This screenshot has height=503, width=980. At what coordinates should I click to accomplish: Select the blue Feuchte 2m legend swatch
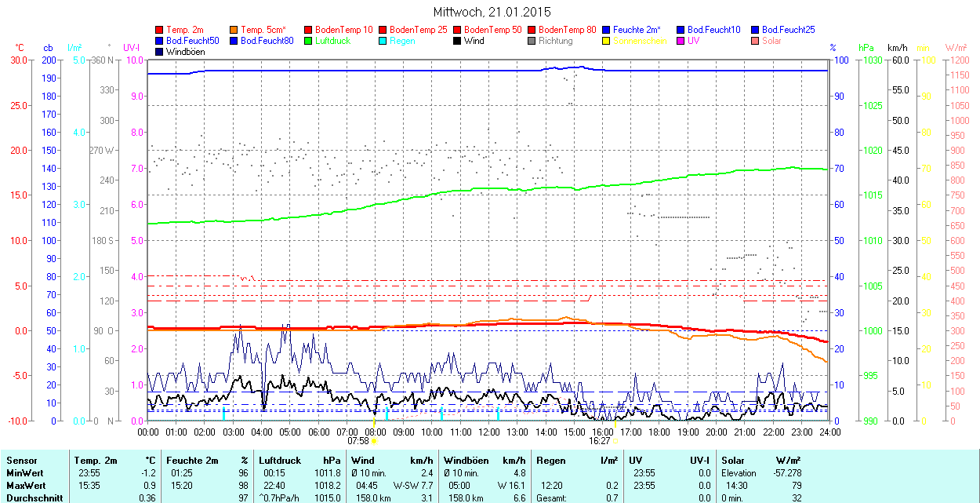coord(606,30)
